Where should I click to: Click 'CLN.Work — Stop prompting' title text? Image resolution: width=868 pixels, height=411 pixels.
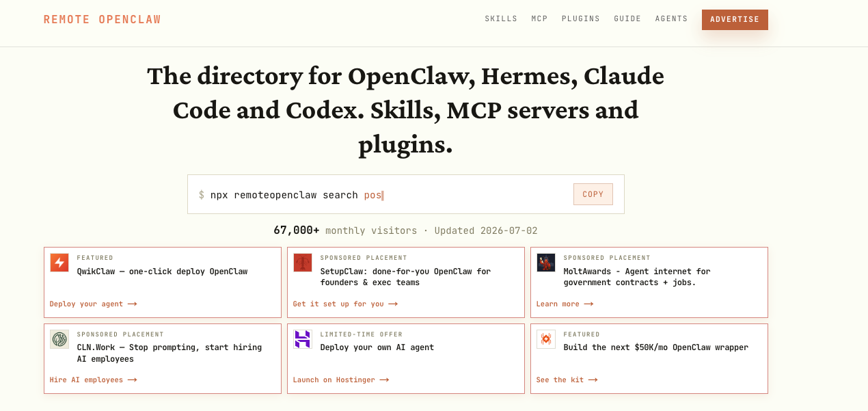169,353
